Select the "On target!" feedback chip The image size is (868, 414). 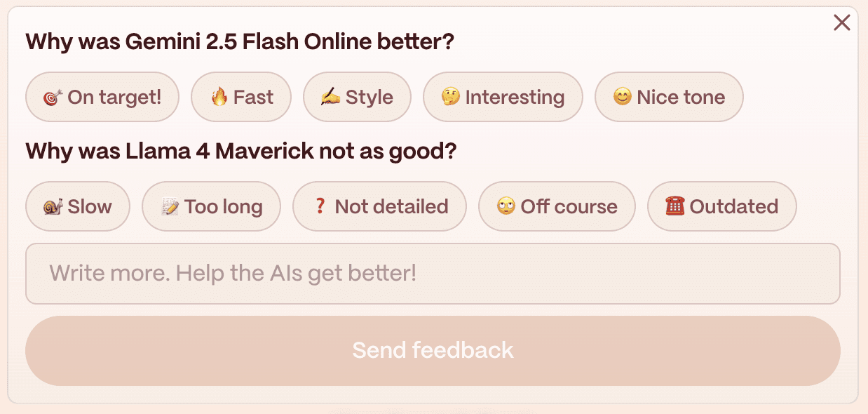(102, 97)
